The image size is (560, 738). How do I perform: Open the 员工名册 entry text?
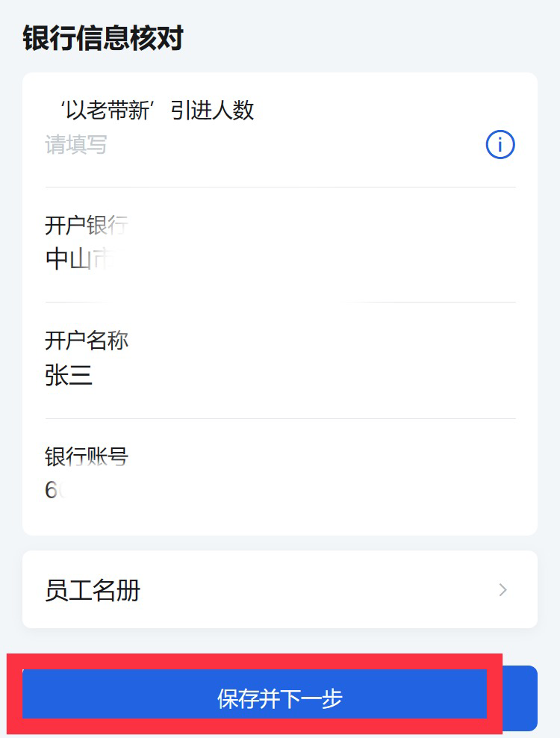(x=93, y=590)
